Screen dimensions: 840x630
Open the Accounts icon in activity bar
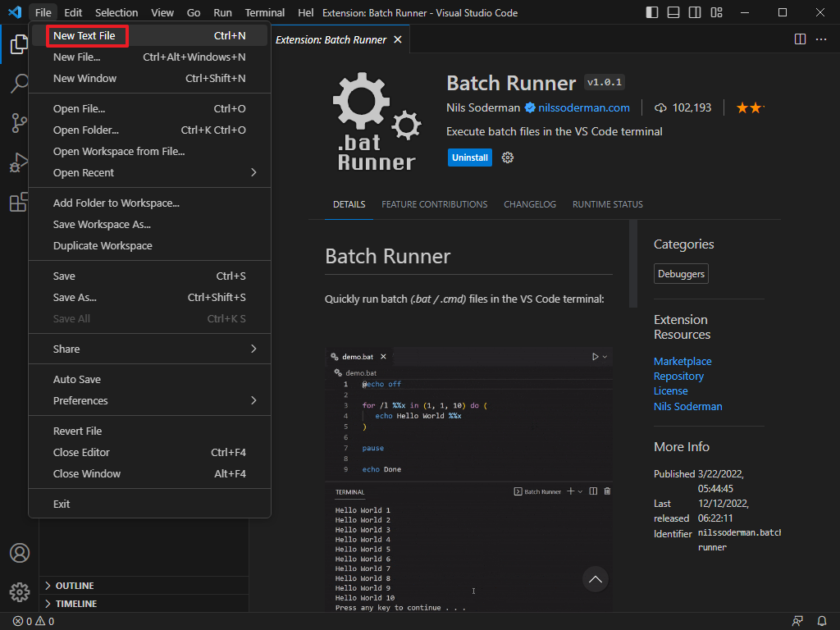tap(20, 553)
